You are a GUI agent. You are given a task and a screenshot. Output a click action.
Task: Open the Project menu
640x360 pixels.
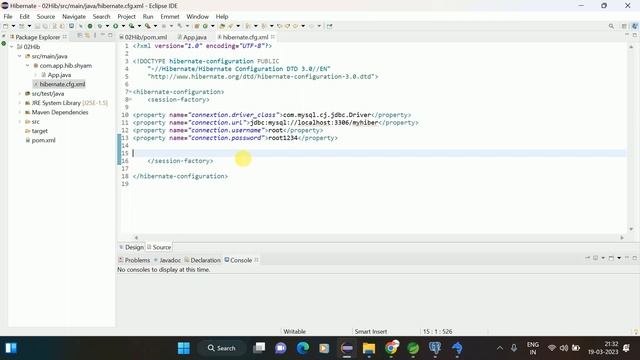(127, 16)
